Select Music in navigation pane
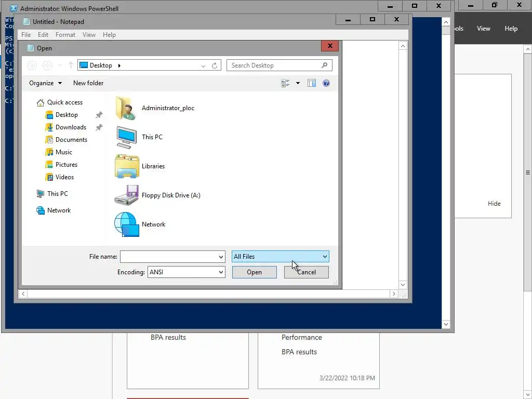Viewport: 532px width, 399px height. pos(59,152)
